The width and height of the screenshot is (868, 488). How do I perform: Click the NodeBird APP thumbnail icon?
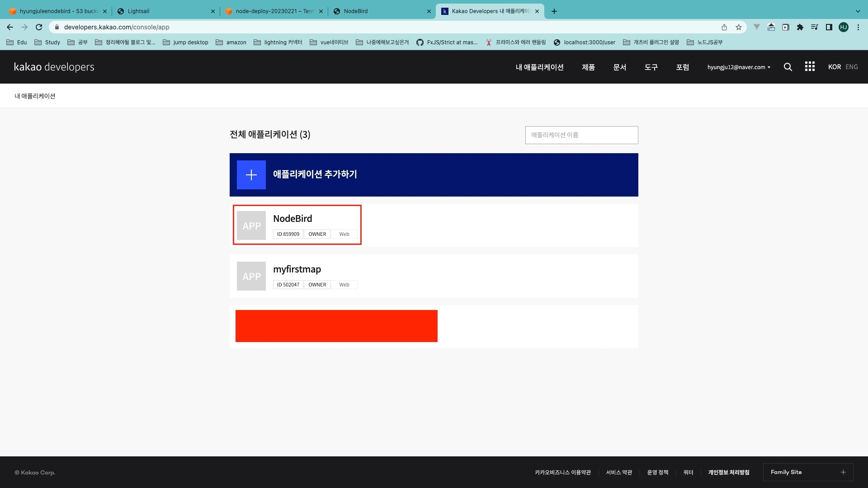click(x=251, y=225)
